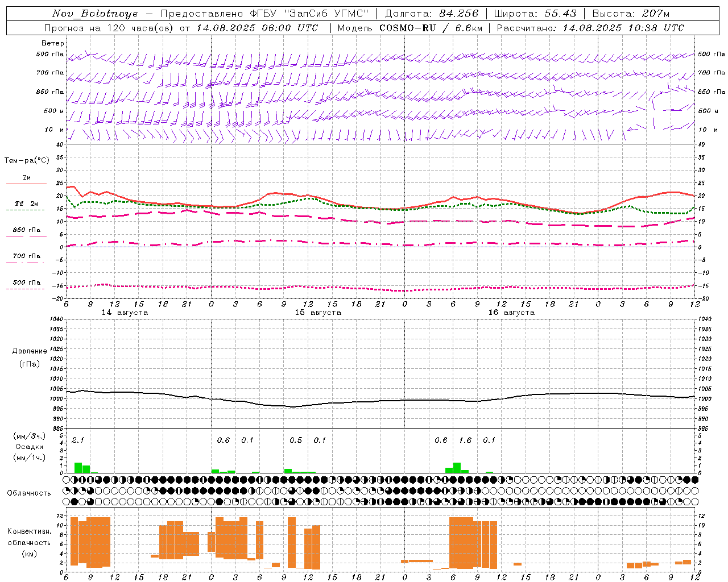Click the Облачность row label
The height and width of the screenshot is (582, 728).
click(x=29, y=493)
